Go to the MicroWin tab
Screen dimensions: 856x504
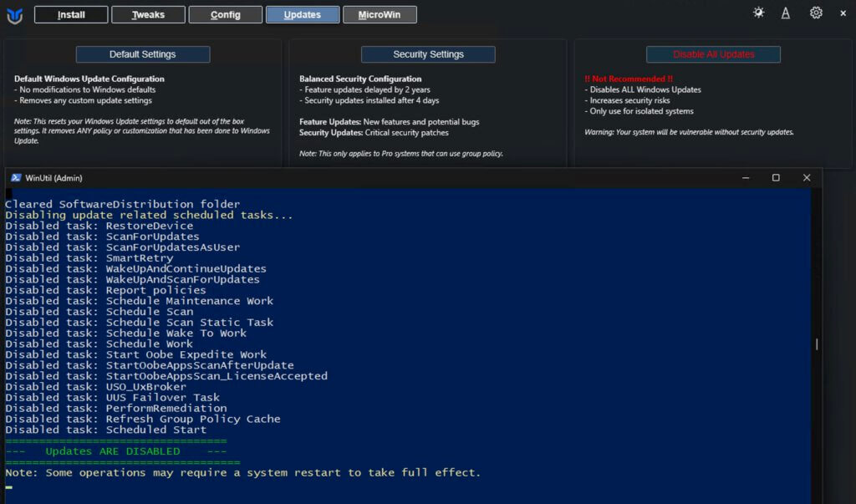coord(380,15)
